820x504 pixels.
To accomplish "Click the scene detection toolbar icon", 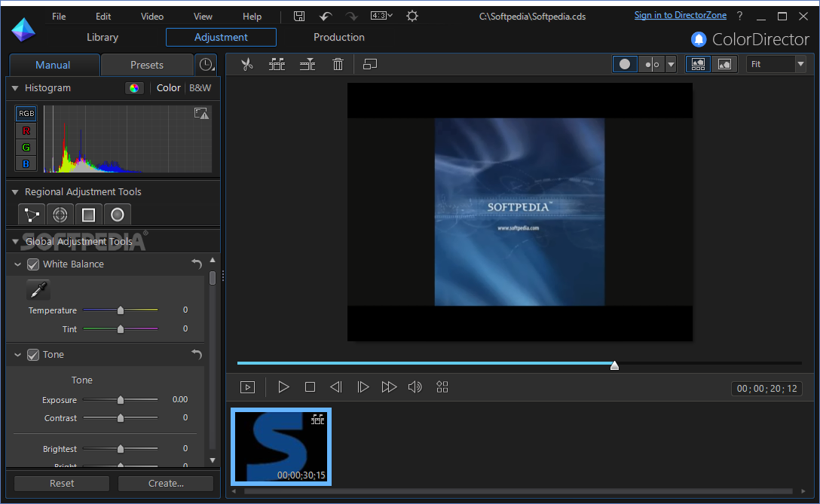I will coord(277,64).
